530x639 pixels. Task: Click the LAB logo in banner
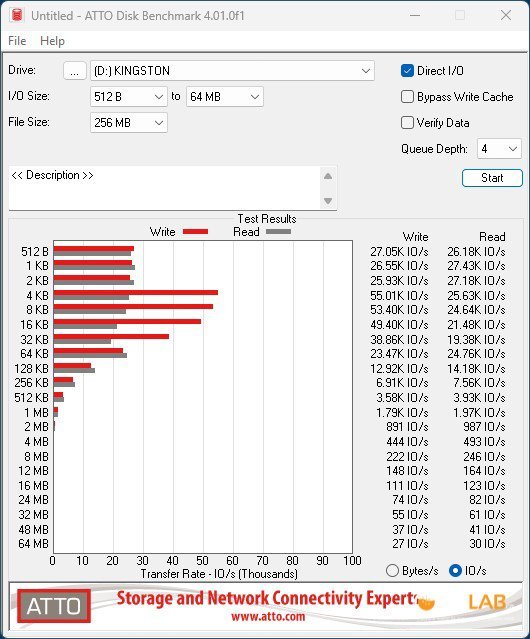(487, 602)
